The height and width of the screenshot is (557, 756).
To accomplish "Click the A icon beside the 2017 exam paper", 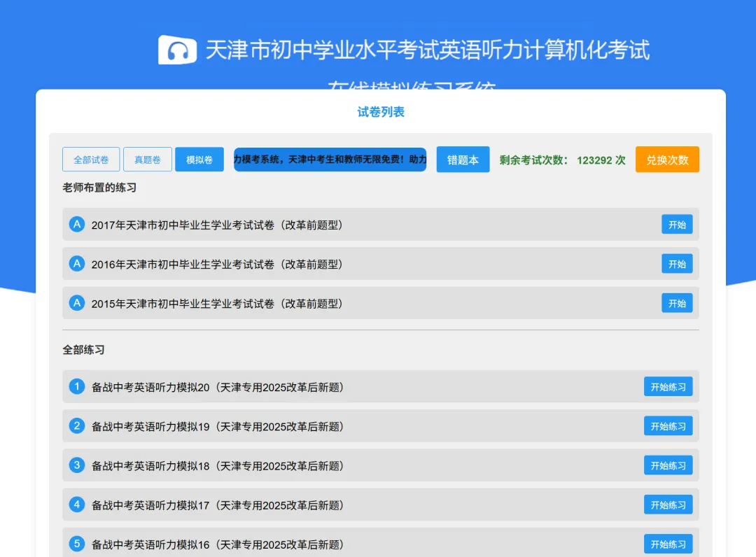I will coord(77,224).
